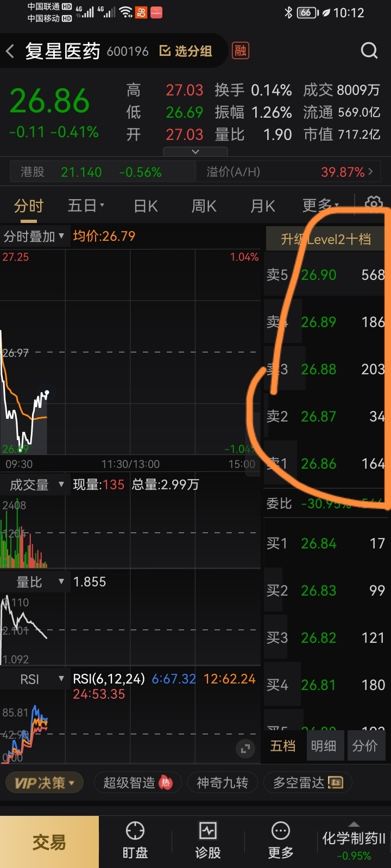391x868 pixels.
Task: Open chart settings gear icon
Action: click(374, 205)
